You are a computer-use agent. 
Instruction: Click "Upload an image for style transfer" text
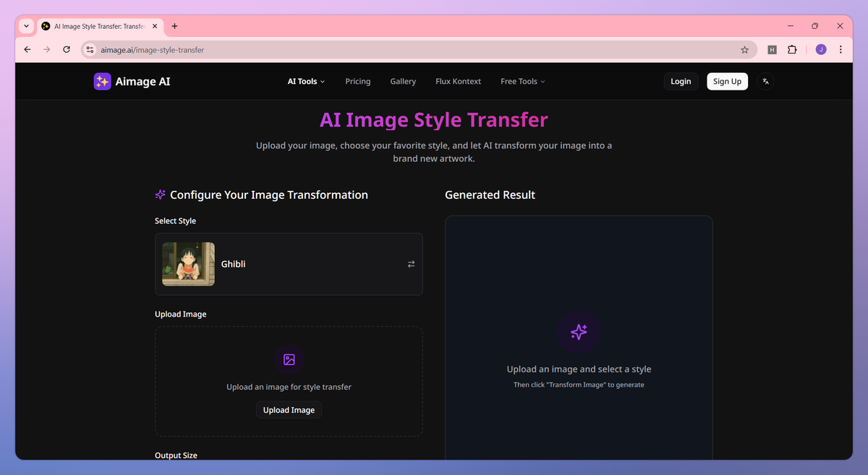pyautogui.click(x=289, y=387)
